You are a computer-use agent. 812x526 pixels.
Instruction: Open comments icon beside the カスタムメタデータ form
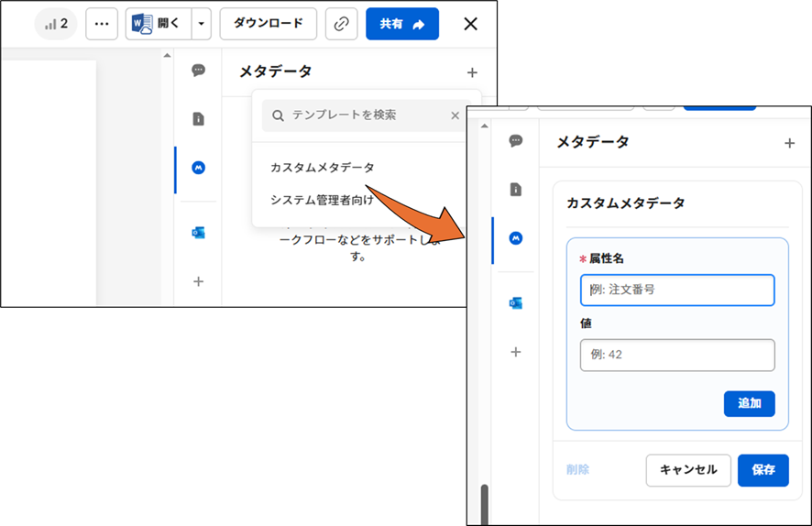point(516,141)
